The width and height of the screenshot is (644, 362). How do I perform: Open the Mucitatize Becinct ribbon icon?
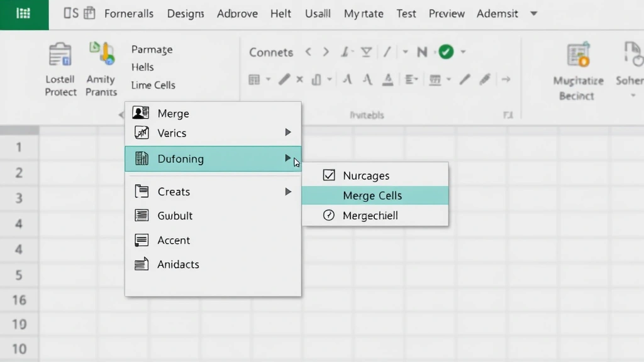click(578, 55)
